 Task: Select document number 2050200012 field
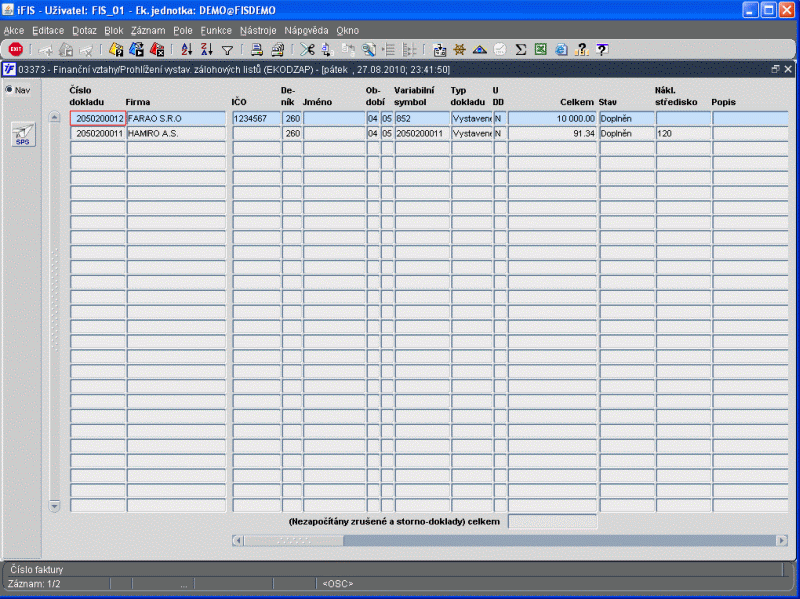click(x=97, y=118)
